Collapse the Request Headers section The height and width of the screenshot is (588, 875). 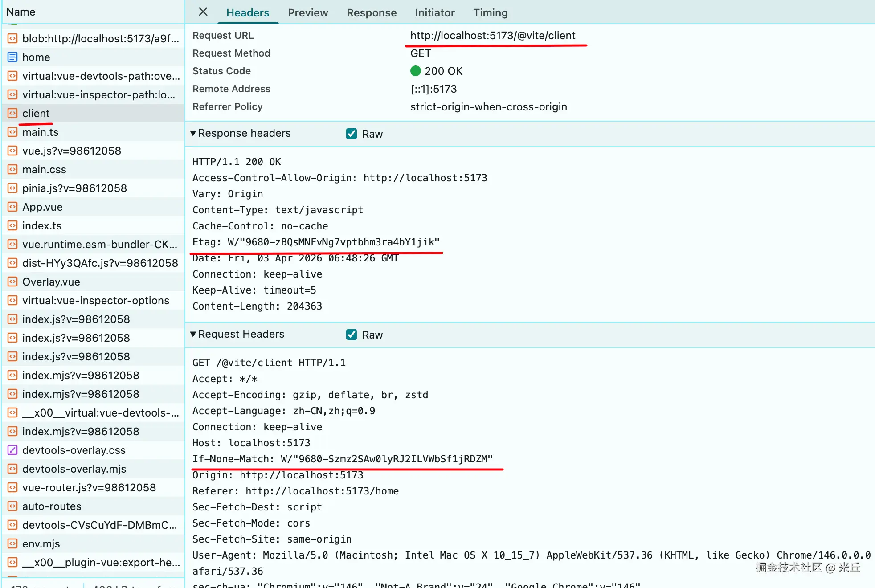point(193,334)
